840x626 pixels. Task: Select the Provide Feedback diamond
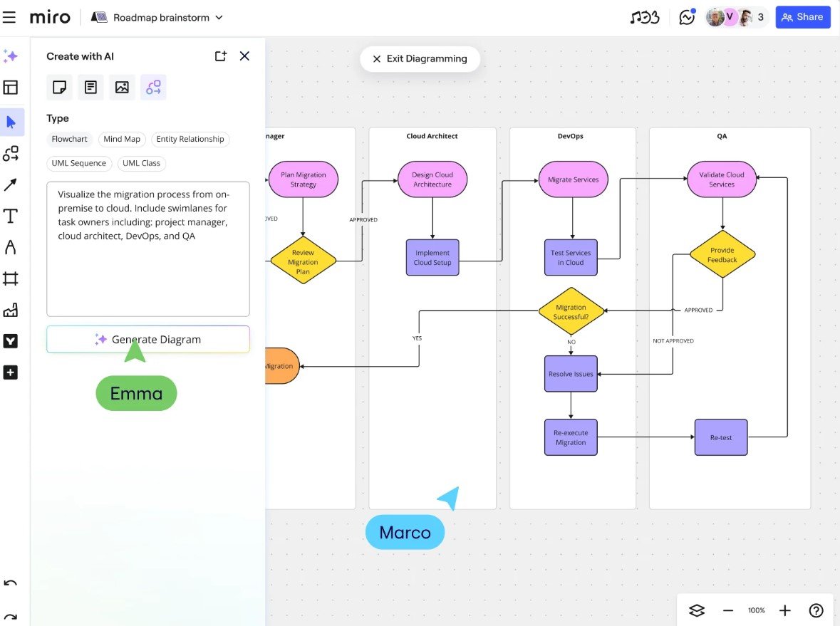[x=722, y=254]
